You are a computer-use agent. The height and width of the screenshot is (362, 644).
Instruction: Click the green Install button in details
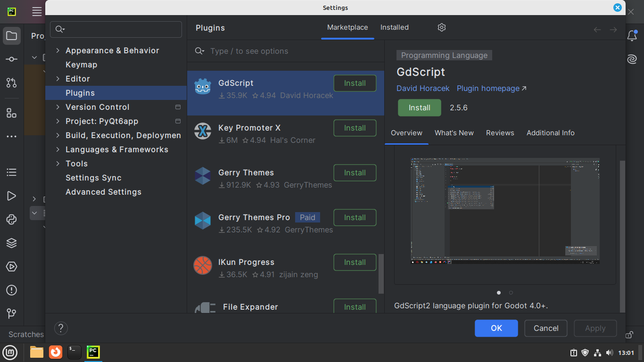tap(419, 108)
